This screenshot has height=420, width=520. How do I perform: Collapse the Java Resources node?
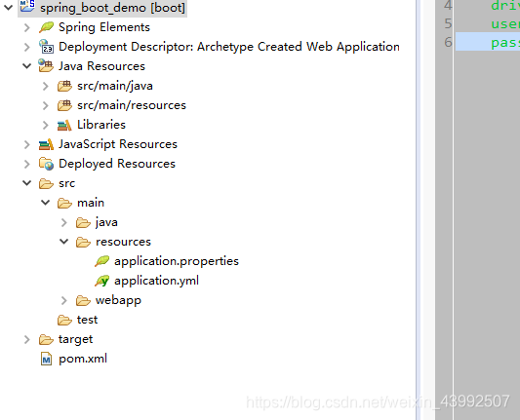click(27, 66)
